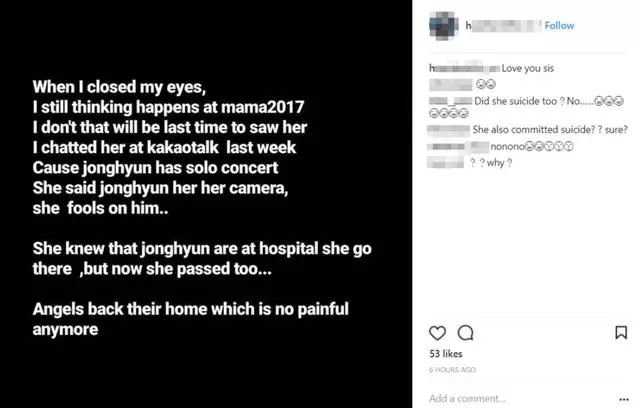Open commenter who wrote '? ? why ?'

coord(445,163)
